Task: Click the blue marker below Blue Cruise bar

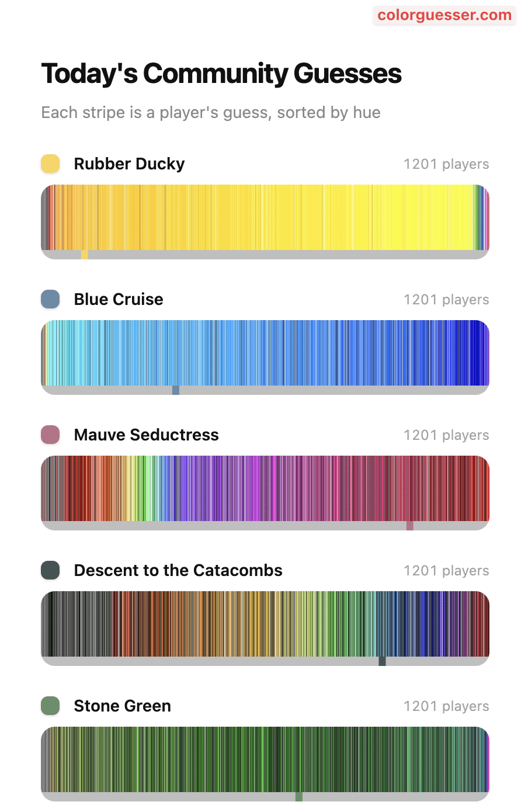Action: (x=176, y=390)
